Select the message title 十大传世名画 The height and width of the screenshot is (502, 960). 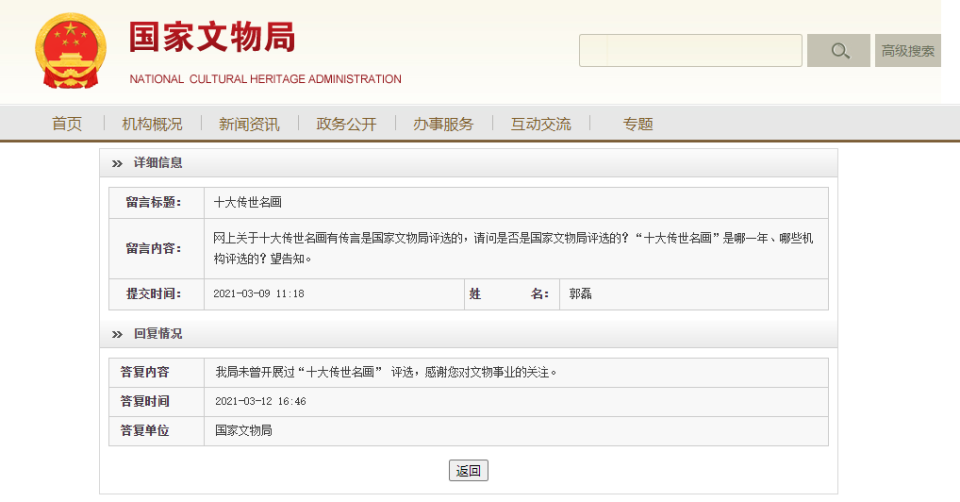(247, 202)
